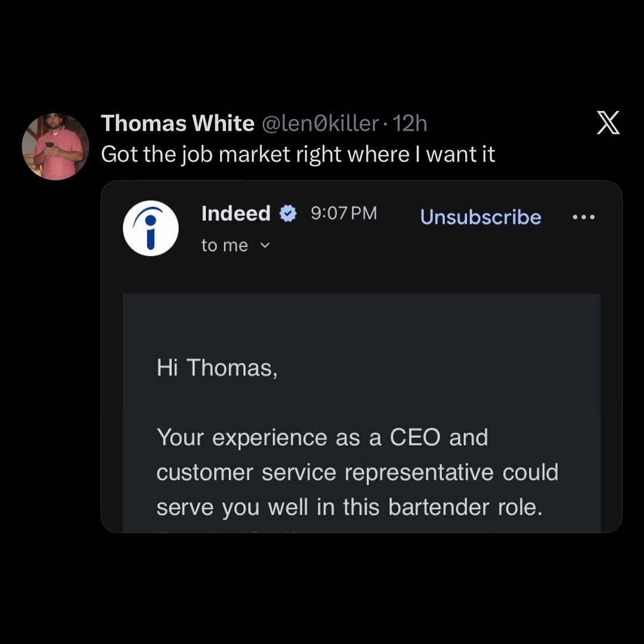The width and height of the screenshot is (644, 644).
Task: Click the "Hi Thomas," greeting line
Action: 217,367
